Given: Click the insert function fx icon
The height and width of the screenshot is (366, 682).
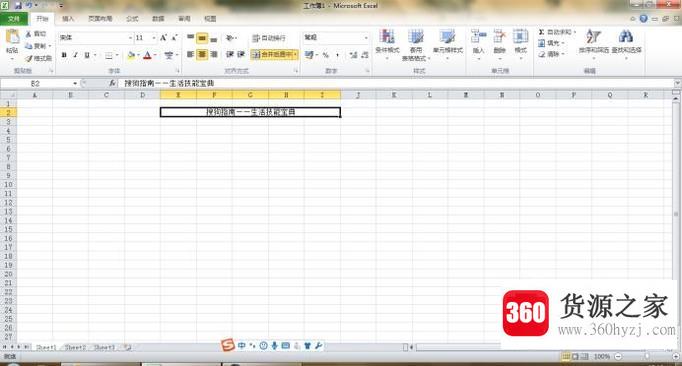Looking at the screenshot, I should 112,83.
